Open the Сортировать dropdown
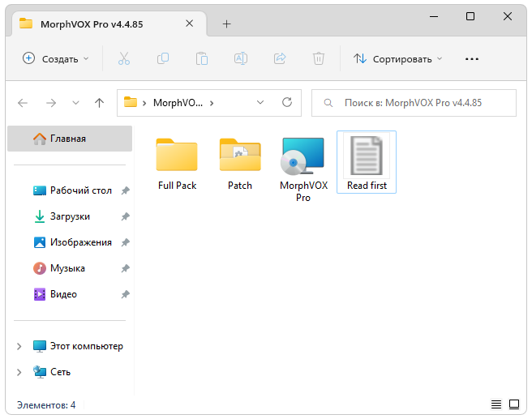 click(x=398, y=58)
